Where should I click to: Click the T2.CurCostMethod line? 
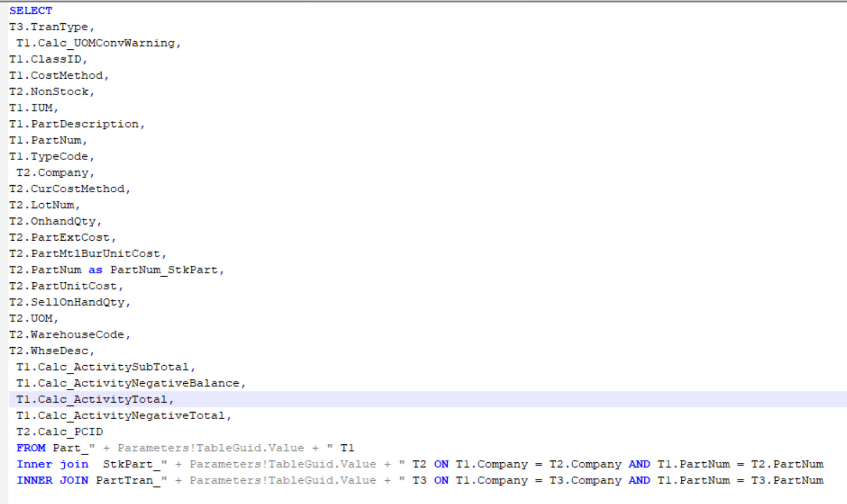pyautogui.click(x=70, y=189)
